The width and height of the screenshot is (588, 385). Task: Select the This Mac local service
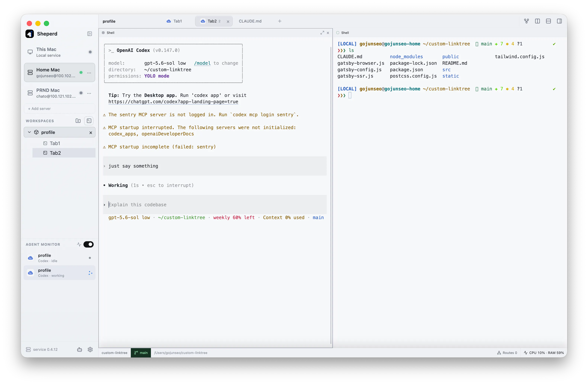59,52
